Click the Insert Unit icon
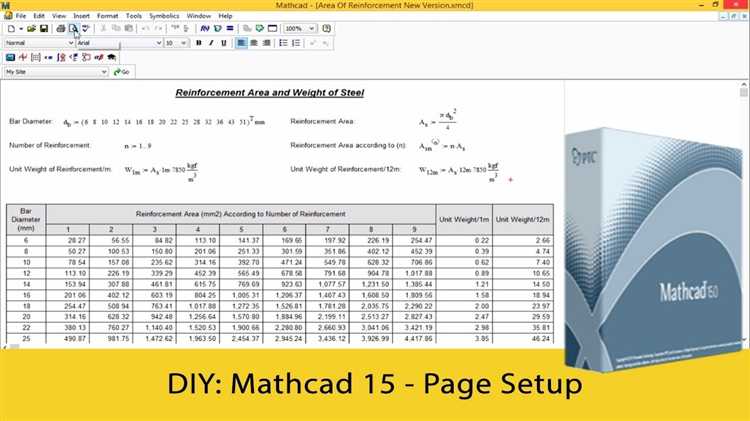This screenshot has width=750, height=421. click(x=218, y=29)
